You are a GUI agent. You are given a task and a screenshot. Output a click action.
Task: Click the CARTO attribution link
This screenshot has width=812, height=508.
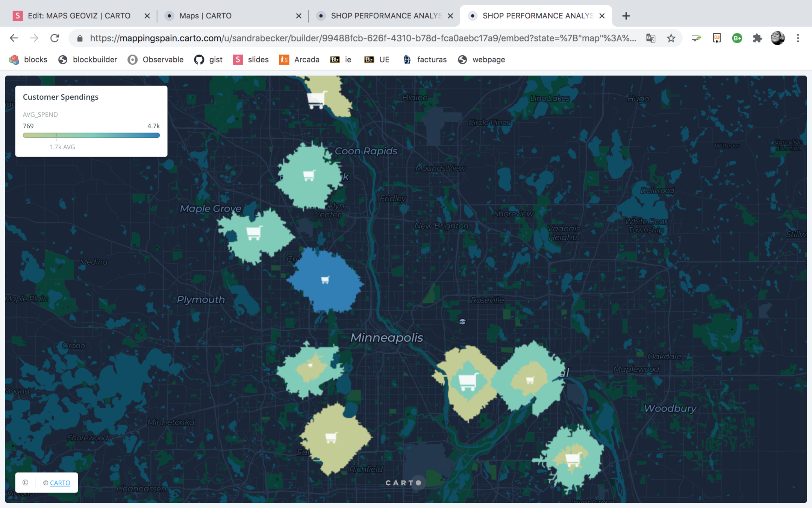pyautogui.click(x=60, y=483)
